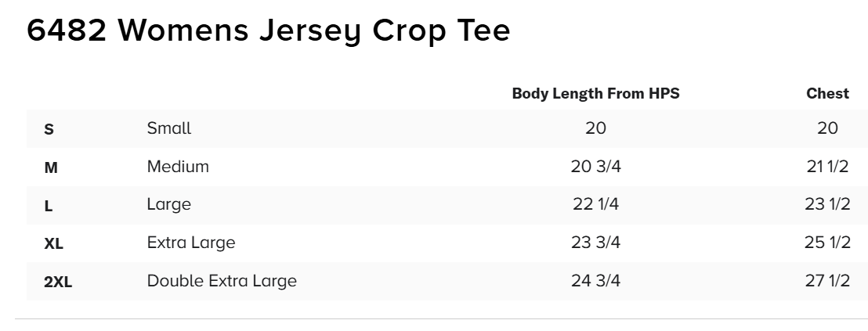Click Large body length value 22 1/4
868x331 pixels.
tap(595, 204)
